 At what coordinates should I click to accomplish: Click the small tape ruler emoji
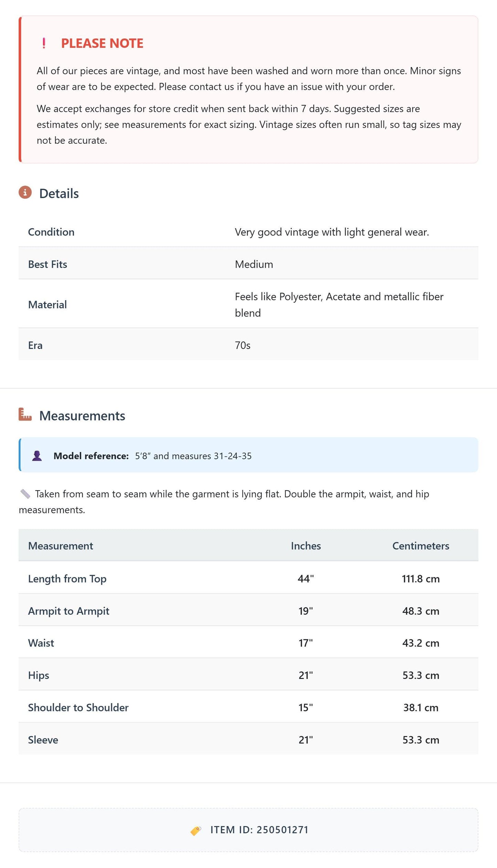pyautogui.click(x=25, y=494)
